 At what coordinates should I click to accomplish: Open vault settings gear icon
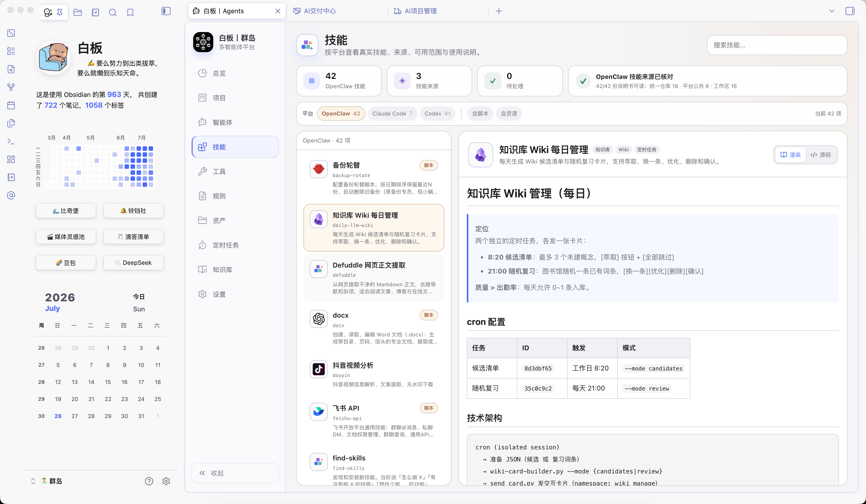point(166,481)
